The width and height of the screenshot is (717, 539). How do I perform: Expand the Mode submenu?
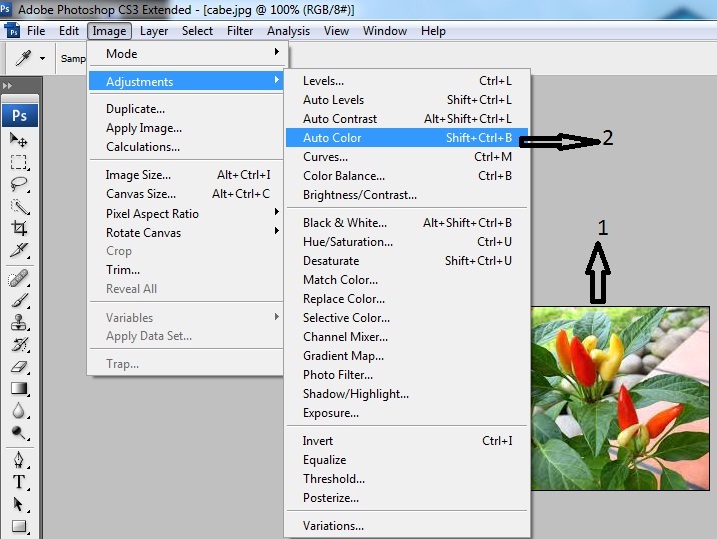188,53
